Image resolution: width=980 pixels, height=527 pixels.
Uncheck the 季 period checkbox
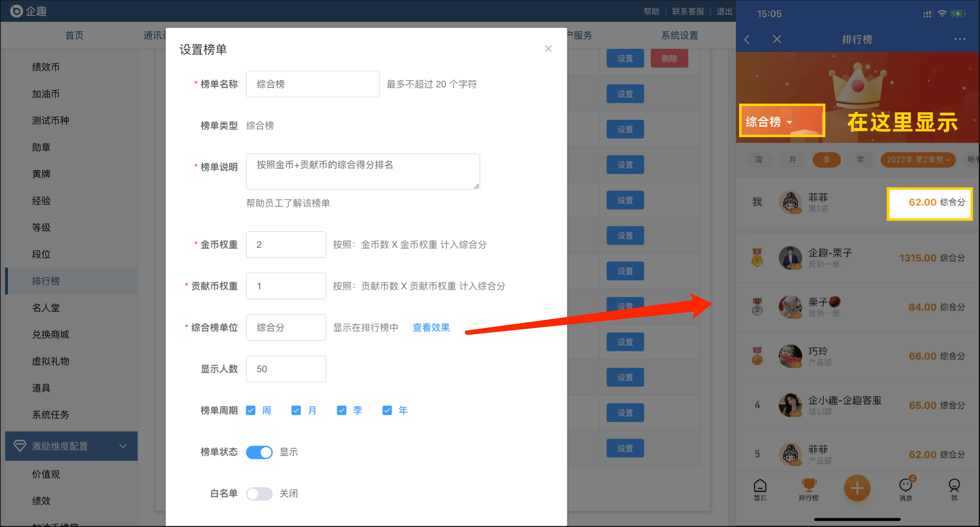pyautogui.click(x=342, y=410)
